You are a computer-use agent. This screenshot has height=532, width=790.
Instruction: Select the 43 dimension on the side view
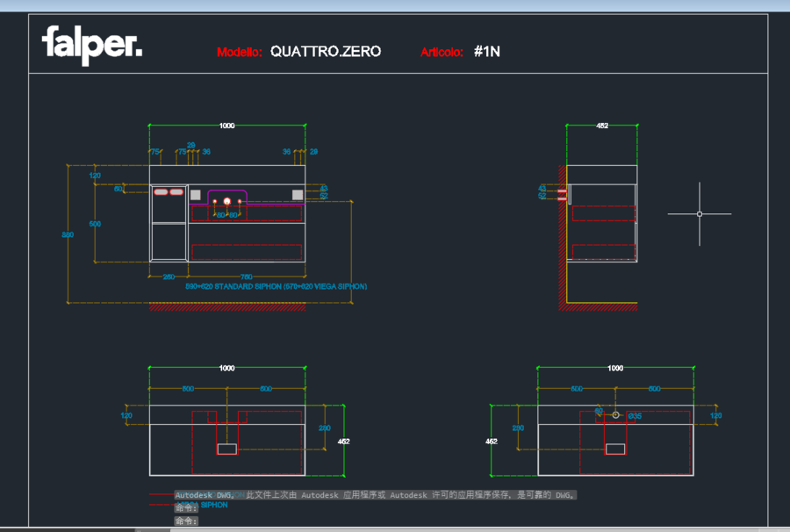[x=542, y=189]
